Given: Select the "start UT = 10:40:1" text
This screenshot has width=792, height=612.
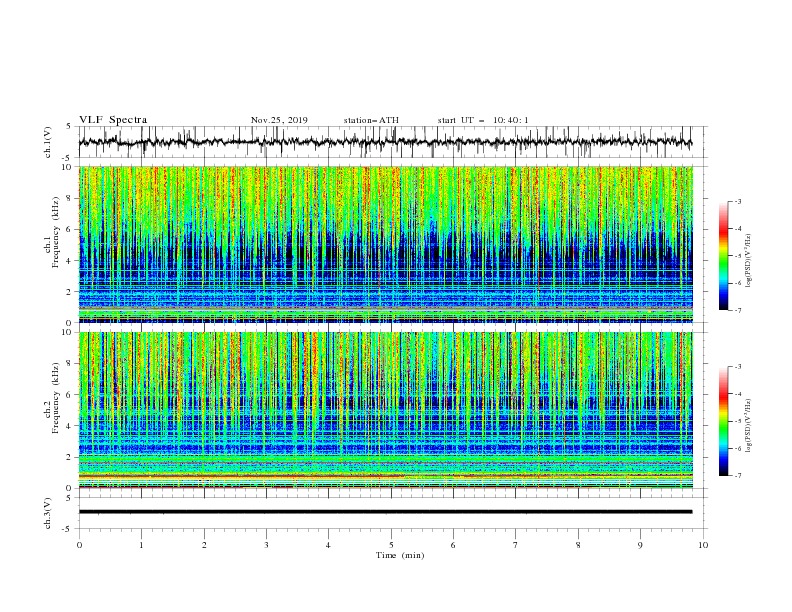Looking at the screenshot, I should [483, 120].
